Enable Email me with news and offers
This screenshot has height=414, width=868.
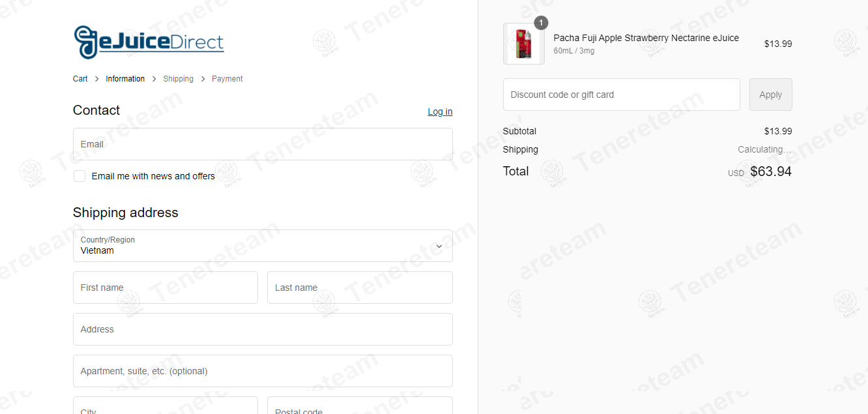point(80,176)
